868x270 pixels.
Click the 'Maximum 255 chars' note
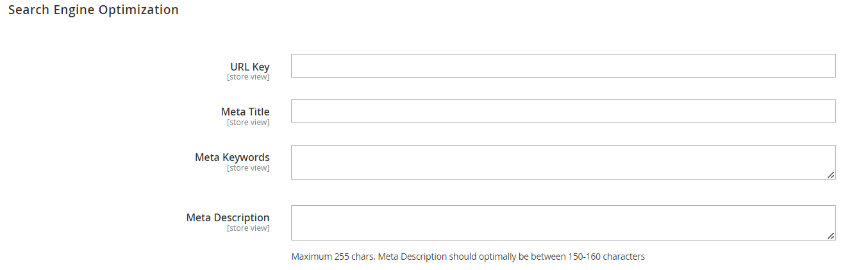click(x=332, y=257)
